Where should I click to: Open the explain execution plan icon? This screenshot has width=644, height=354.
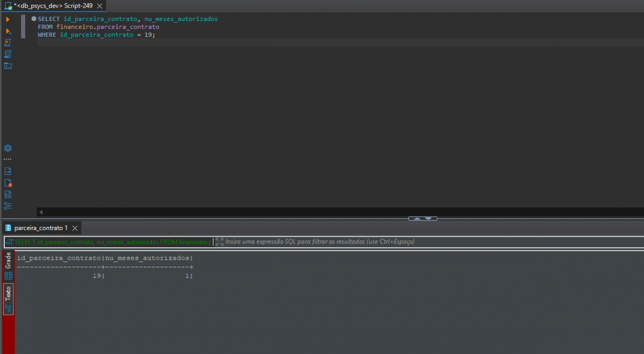(8, 54)
